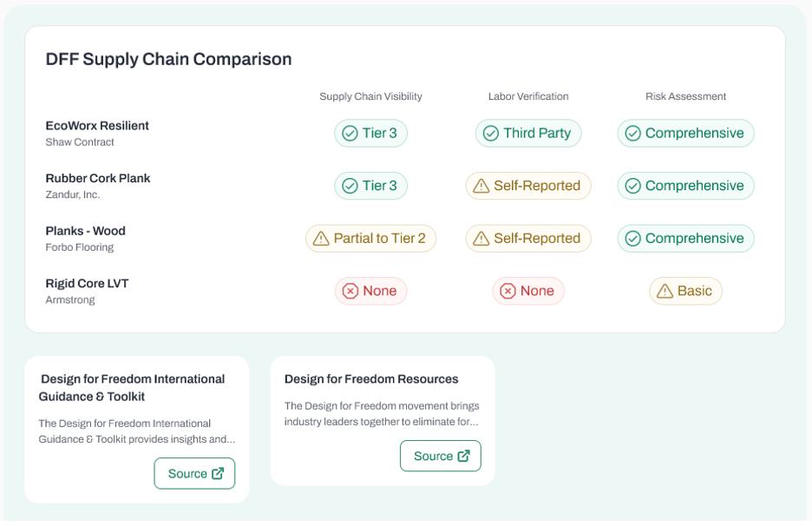
Task: Click Design for Freedom Resources card title
Action: [371, 379]
